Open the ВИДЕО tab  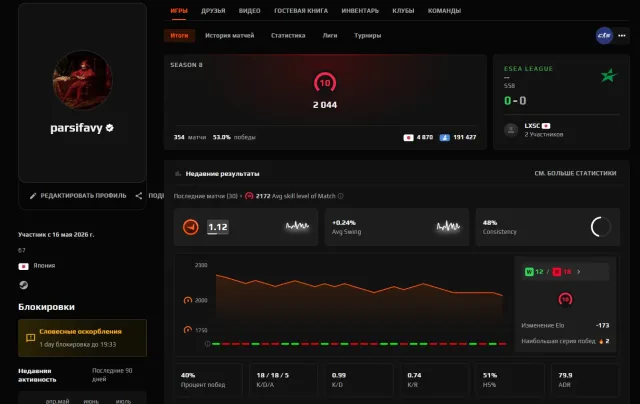coord(249,11)
